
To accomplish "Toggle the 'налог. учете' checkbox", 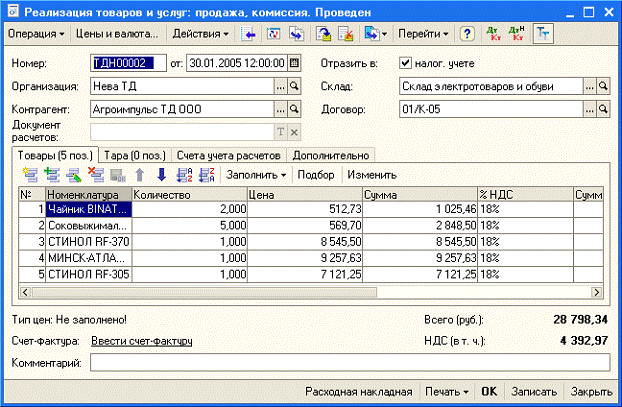I will pos(405,63).
